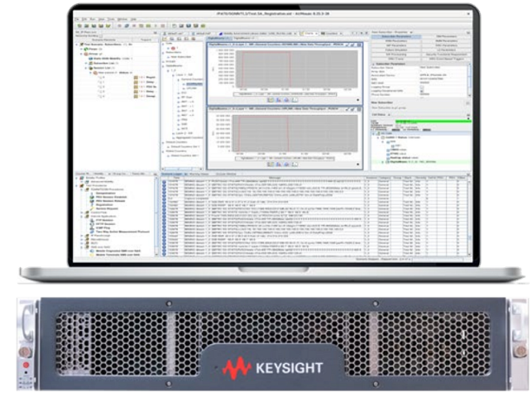Select the Subscriber Name value field
Image resolution: width=532 pixels, height=397 pixels.
pyautogui.click(x=443, y=68)
